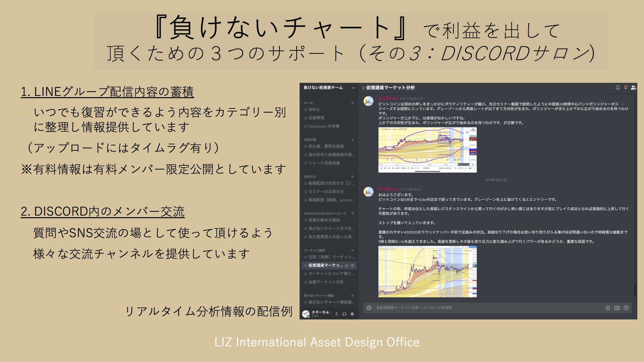Click the message input field
The height and width of the screenshot is (362, 644).
pos(483,308)
